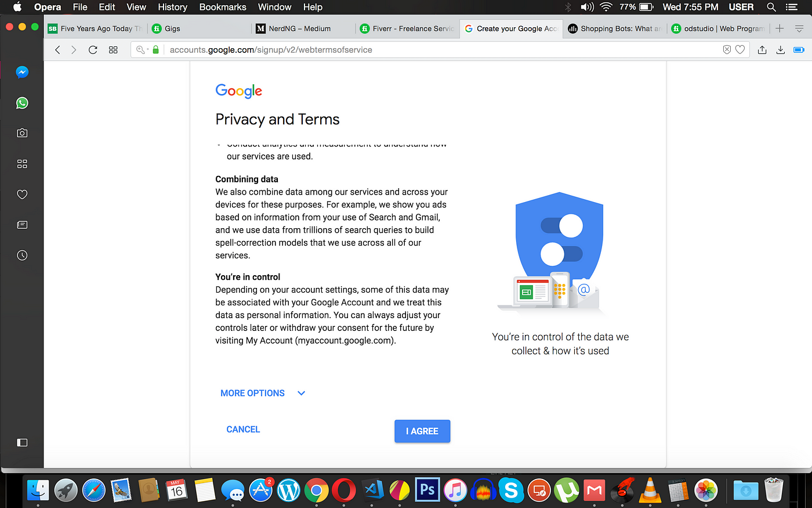Open the downloads icon
The height and width of the screenshot is (508, 812).
(781, 50)
